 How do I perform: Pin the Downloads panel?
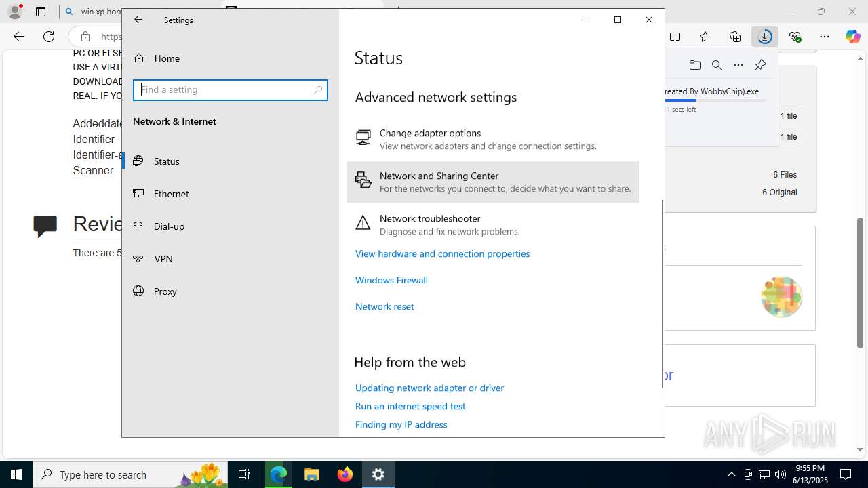[760, 65]
